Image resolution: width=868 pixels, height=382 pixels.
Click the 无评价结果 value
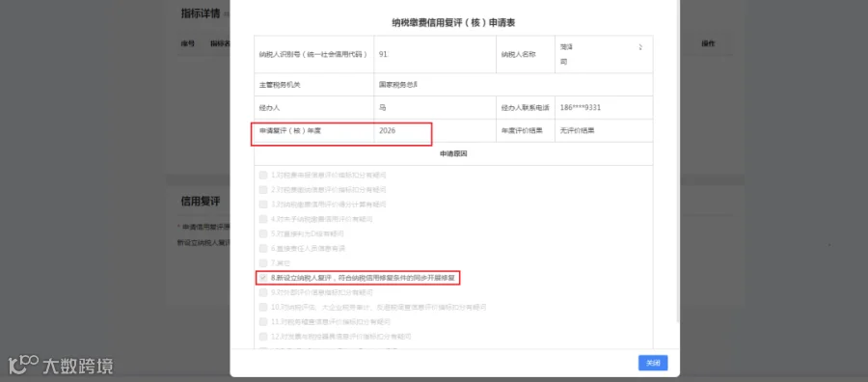[x=578, y=130]
